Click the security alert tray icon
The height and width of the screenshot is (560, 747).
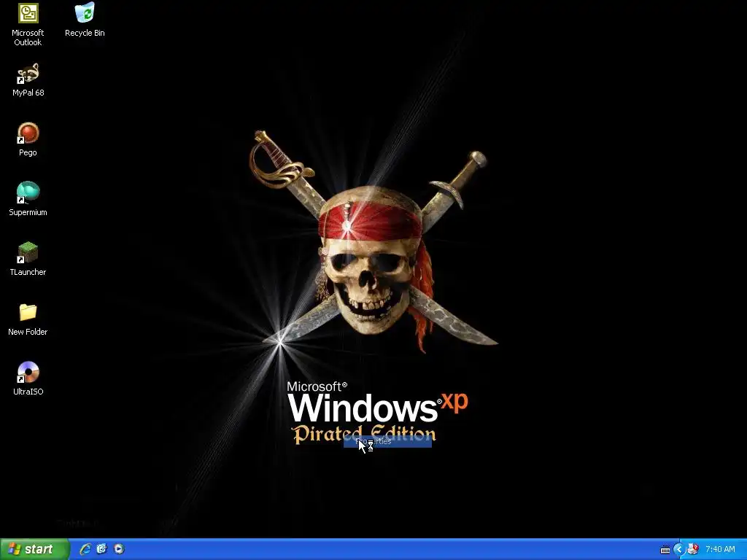click(x=693, y=549)
